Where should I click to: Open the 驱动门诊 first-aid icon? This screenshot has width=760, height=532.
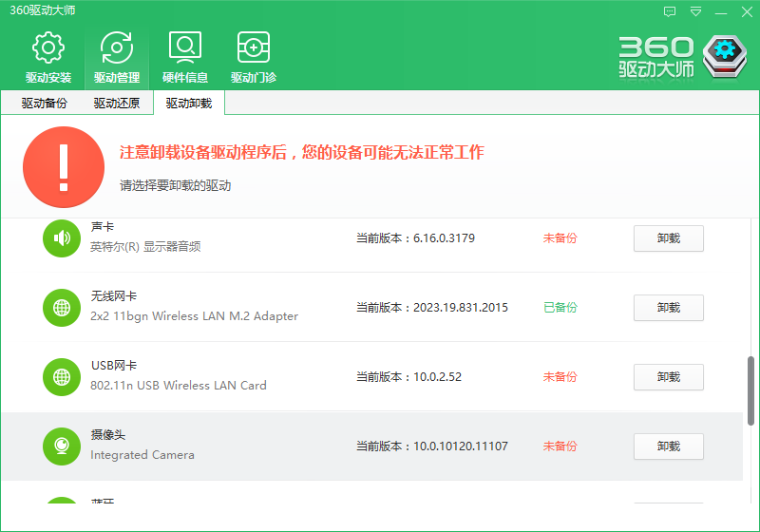click(254, 47)
